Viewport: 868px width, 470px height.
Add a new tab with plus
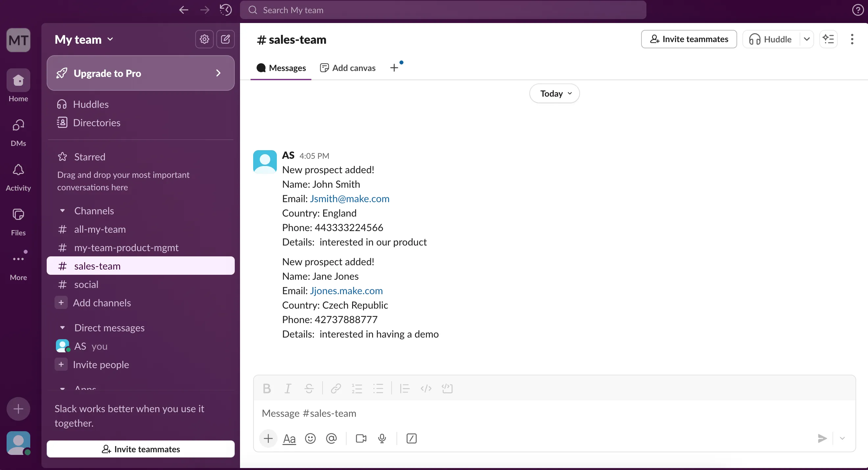click(394, 68)
